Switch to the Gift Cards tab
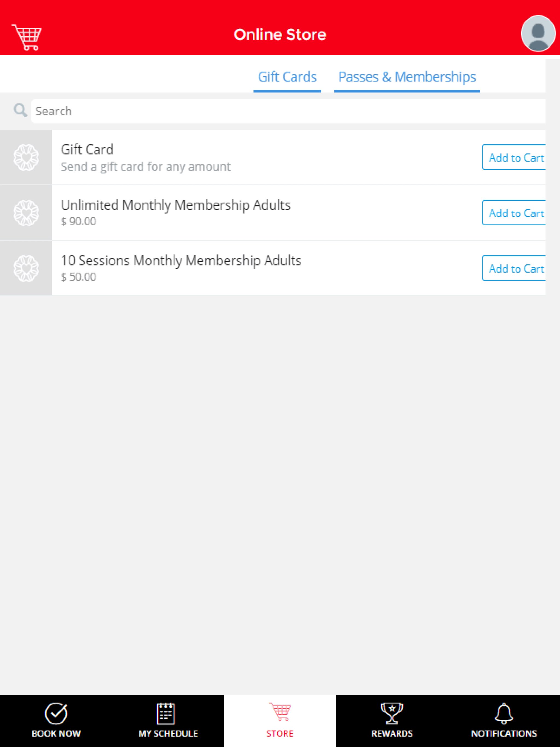The height and width of the screenshot is (747, 560). (x=287, y=77)
